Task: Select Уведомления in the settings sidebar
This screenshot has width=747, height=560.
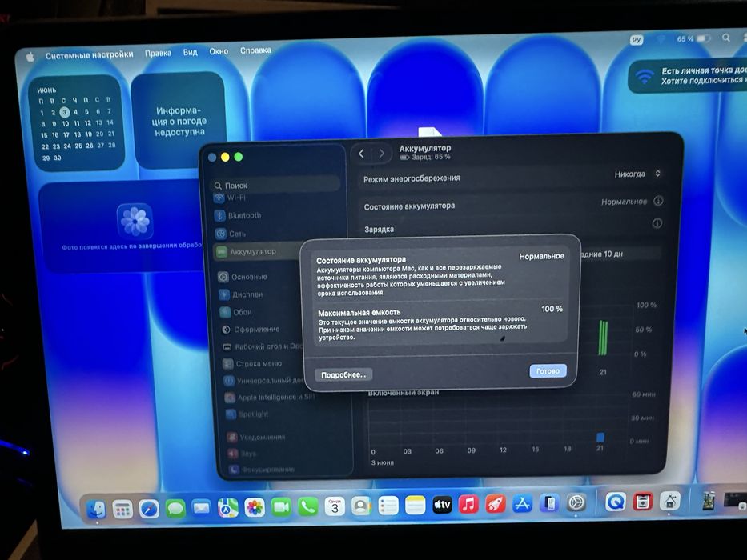Action: [x=256, y=437]
